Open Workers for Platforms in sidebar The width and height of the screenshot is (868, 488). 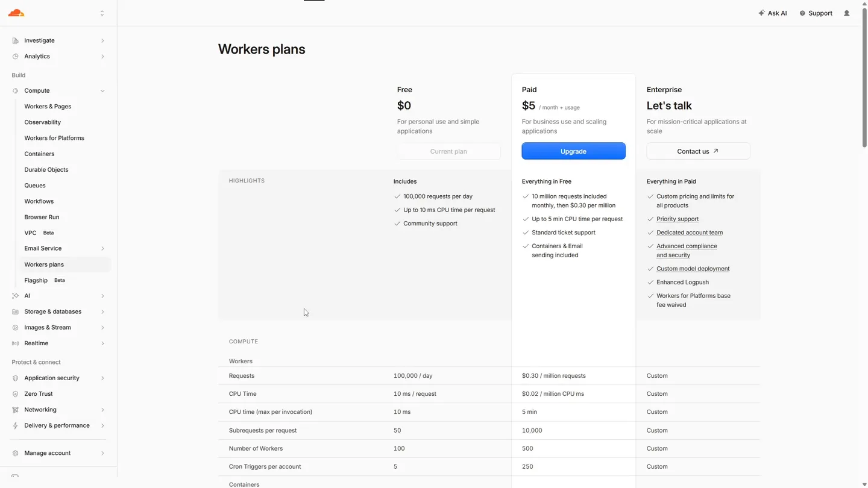click(54, 138)
